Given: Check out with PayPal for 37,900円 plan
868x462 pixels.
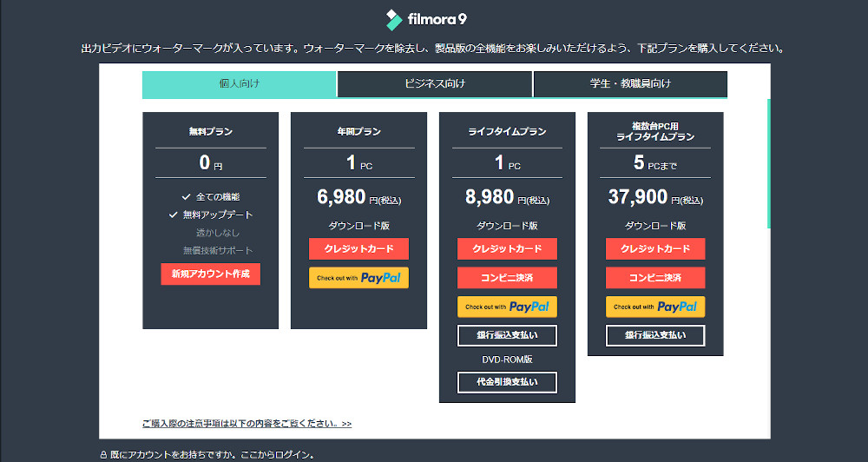Looking at the screenshot, I should pyautogui.click(x=655, y=307).
